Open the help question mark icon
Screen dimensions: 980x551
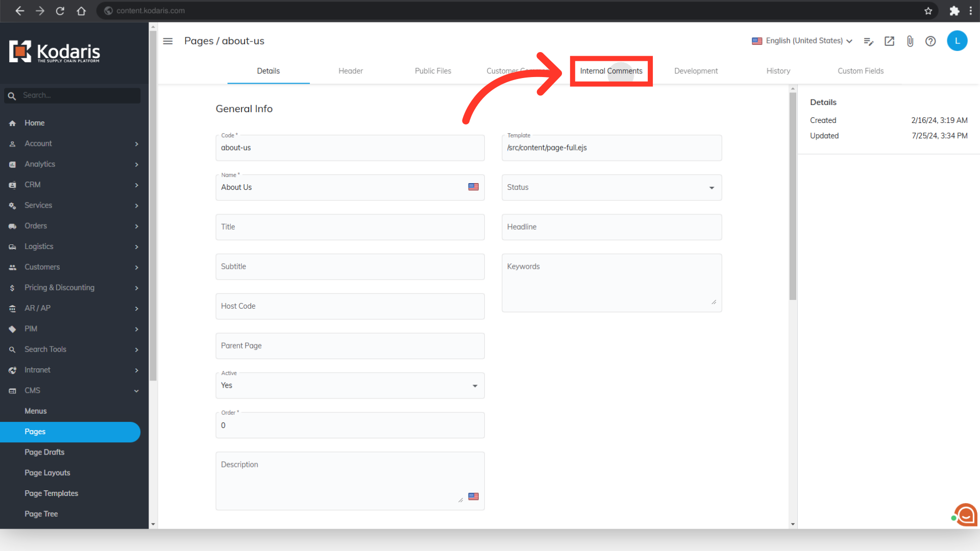pyautogui.click(x=930, y=41)
